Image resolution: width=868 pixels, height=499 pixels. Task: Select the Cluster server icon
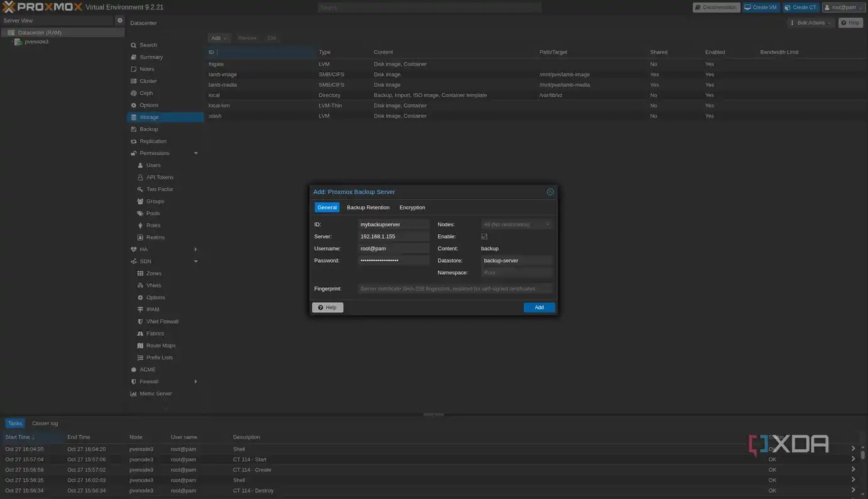tap(134, 81)
